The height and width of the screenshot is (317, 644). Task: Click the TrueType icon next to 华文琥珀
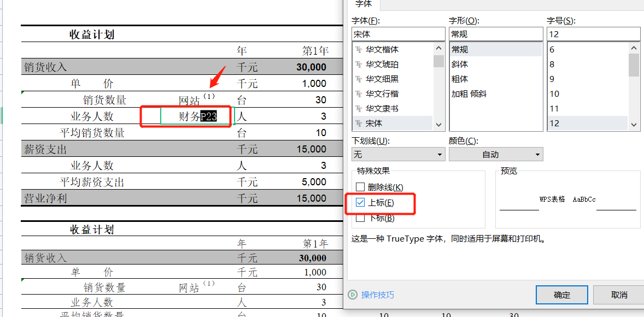click(359, 64)
